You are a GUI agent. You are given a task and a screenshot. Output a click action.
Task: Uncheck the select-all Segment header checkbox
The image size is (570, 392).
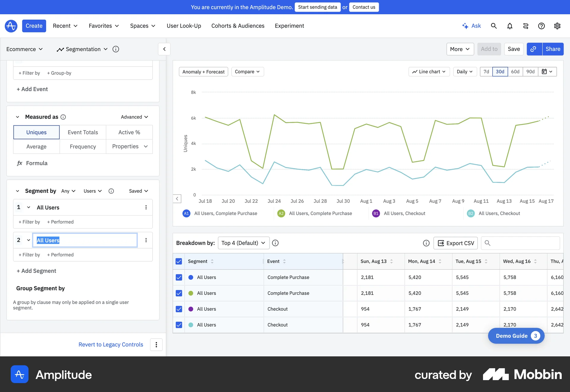point(179,261)
